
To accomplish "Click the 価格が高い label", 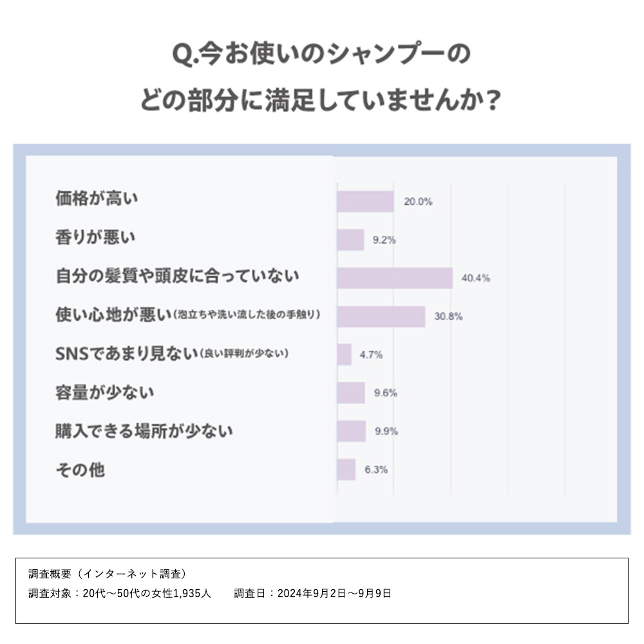I will coord(97,198).
